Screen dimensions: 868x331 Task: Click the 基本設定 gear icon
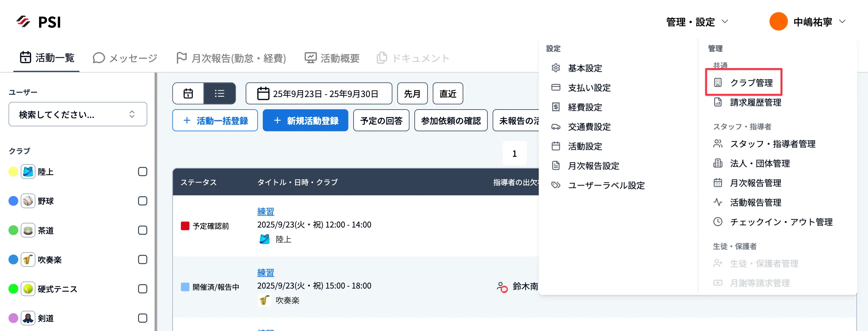tap(556, 68)
